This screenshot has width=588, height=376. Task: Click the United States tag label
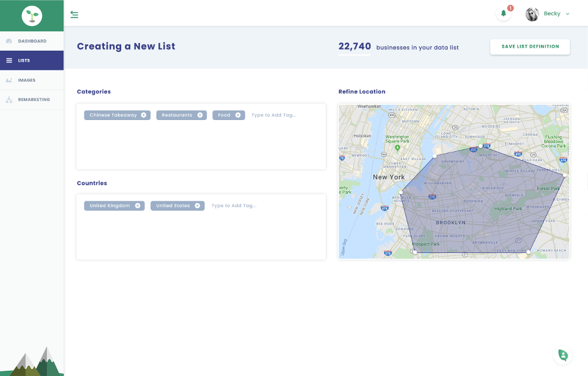(x=173, y=205)
